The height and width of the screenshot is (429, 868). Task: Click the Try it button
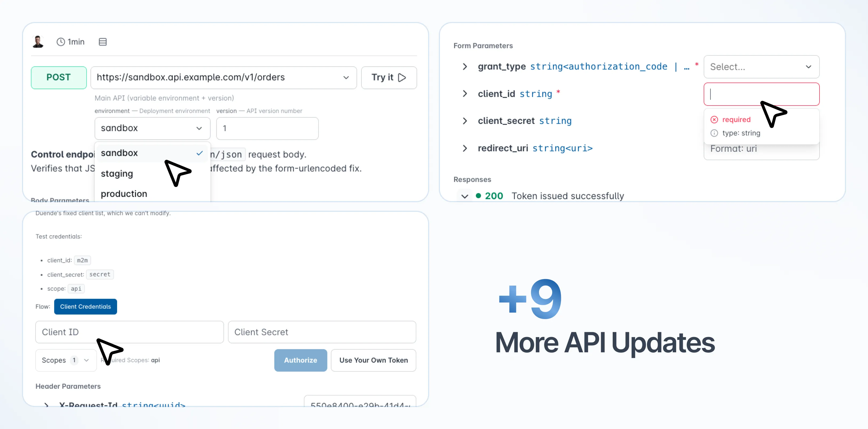click(x=389, y=77)
